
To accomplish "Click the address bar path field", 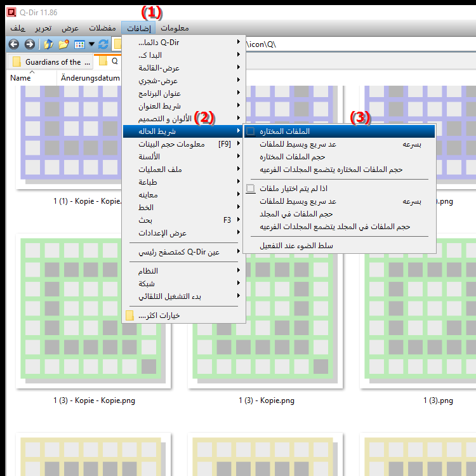I will [x=360, y=44].
